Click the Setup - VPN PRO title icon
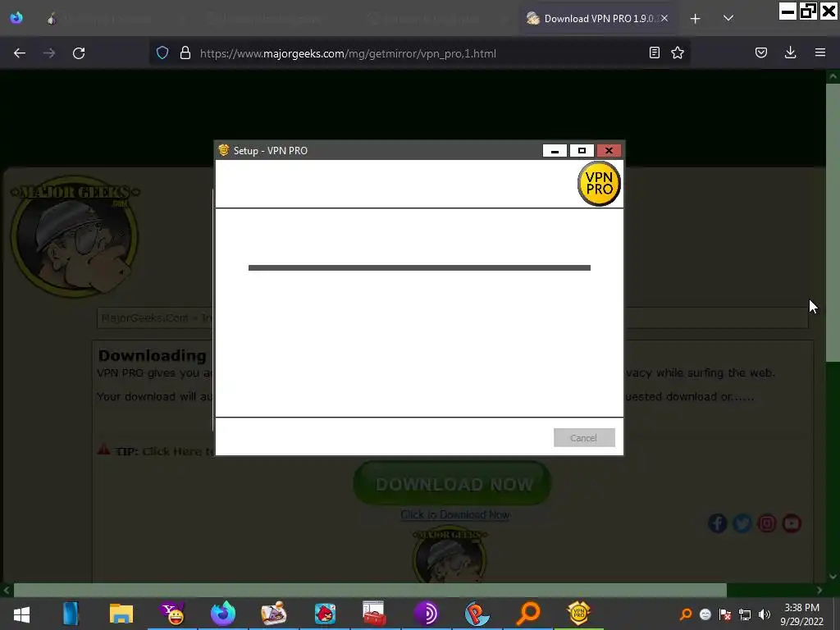This screenshot has height=630, width=840. pyautogui.click(x=224, y=150)
